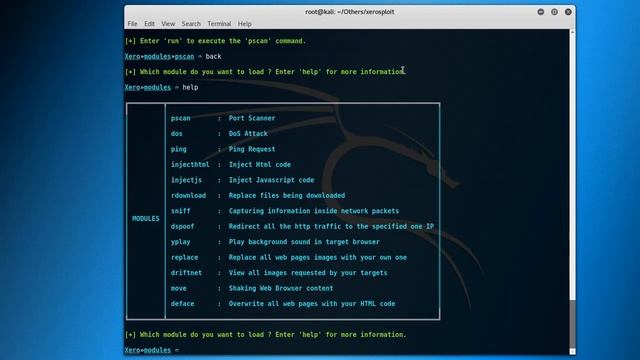Click the 'MODULES' table header label
The height and width of the screenshot is (360, 640).
tap(146, 219)
